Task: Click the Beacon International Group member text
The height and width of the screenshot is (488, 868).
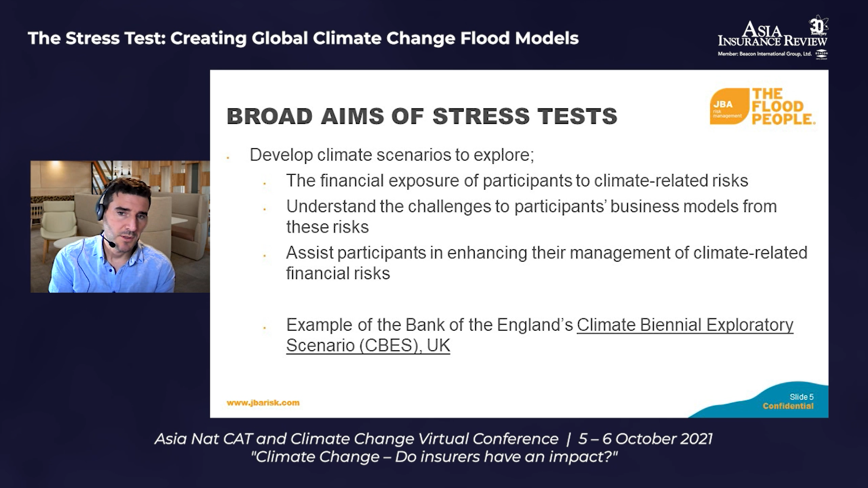Action: click(x=764, y=54)
